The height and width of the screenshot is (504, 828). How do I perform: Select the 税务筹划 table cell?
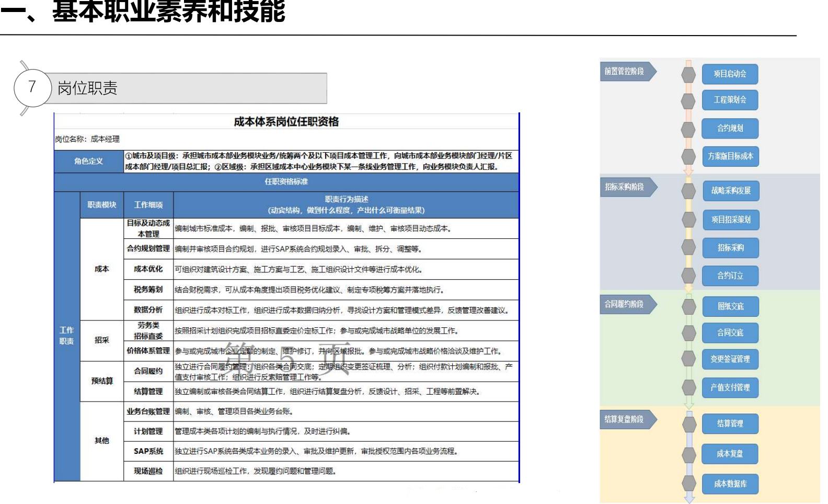point(148,290)
